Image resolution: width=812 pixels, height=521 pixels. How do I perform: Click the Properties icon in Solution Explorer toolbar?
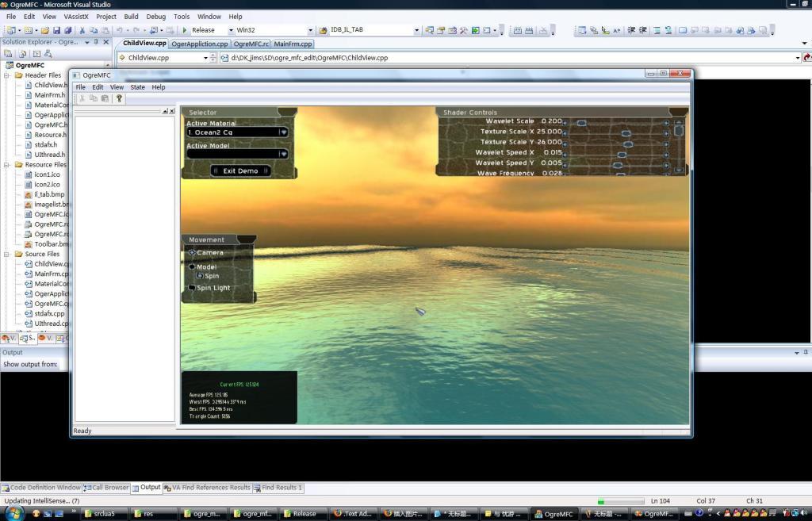pyautogui.click(x=9, y=53)
